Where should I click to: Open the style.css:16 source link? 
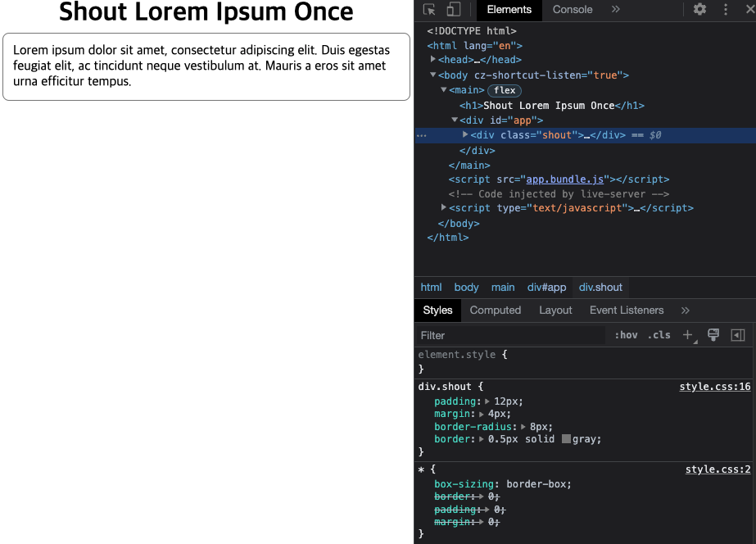click(715, 387)
